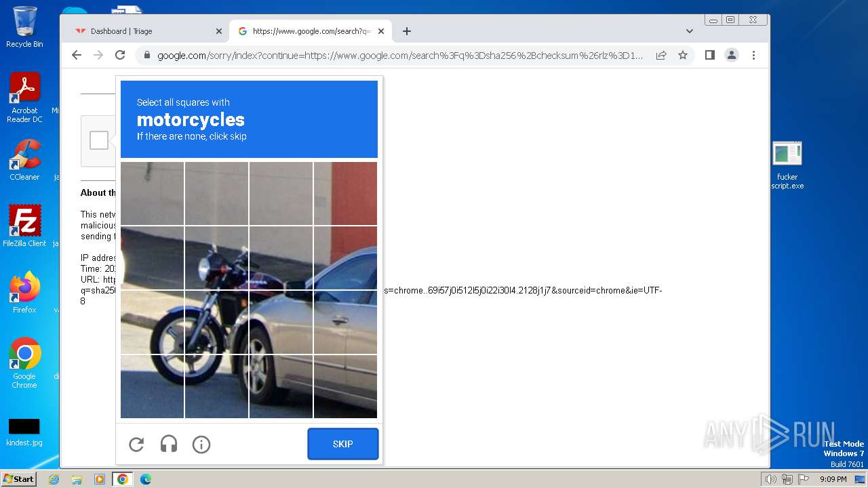Get an audio challenge via headphones icon
This screenshot has height=488, width=868.
point(169,444)
